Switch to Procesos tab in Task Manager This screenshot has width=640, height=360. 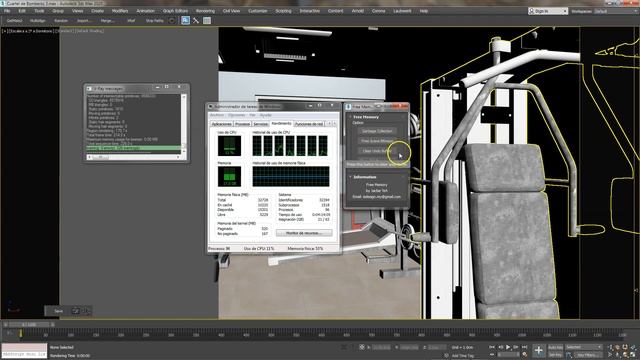(x=242, y=124)
